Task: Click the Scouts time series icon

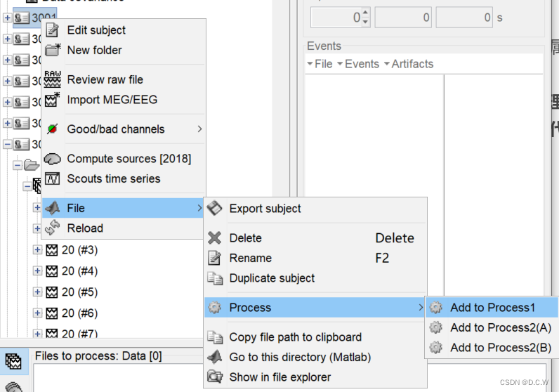Action: click(x=53, y=178)
